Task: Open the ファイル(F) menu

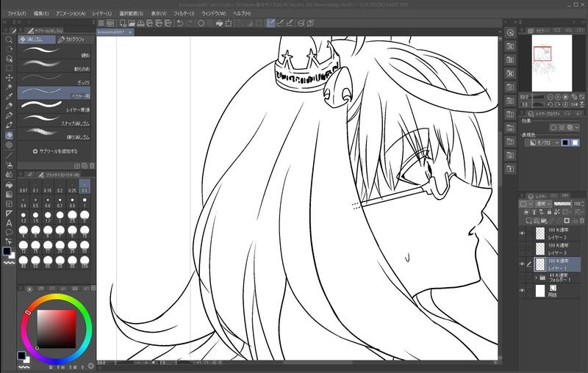Action: 17,13
